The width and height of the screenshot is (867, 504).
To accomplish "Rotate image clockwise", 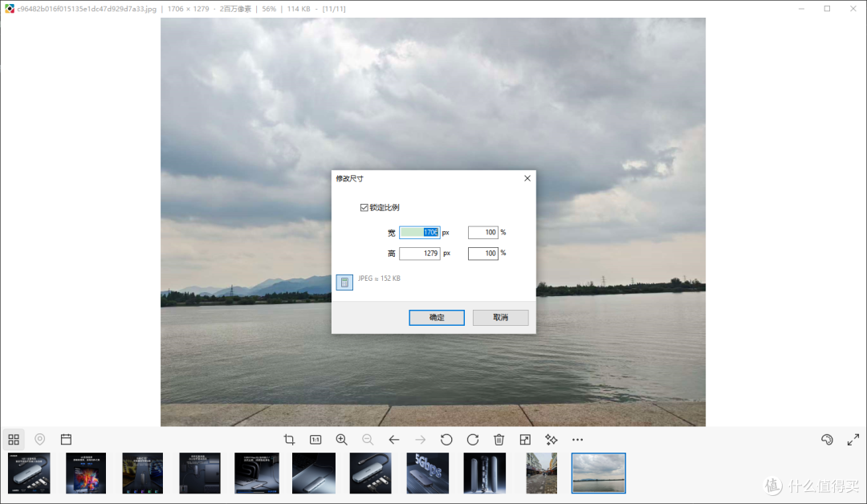I will pos(473,439).
